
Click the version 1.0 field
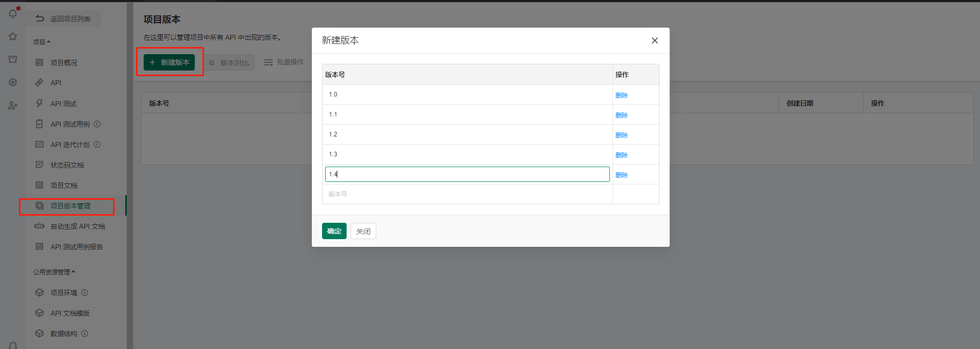click(467, 95)
